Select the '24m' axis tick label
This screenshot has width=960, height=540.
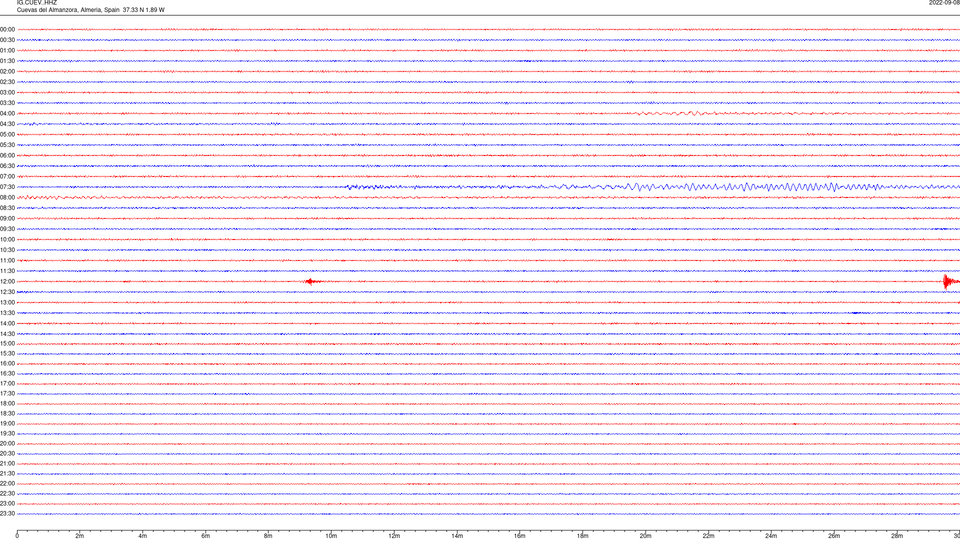(x=771, y=536)
